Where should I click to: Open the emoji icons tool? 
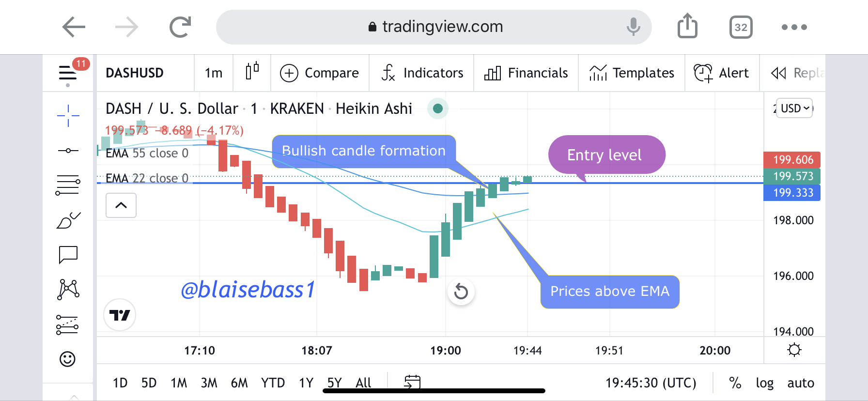coord(68,359)
